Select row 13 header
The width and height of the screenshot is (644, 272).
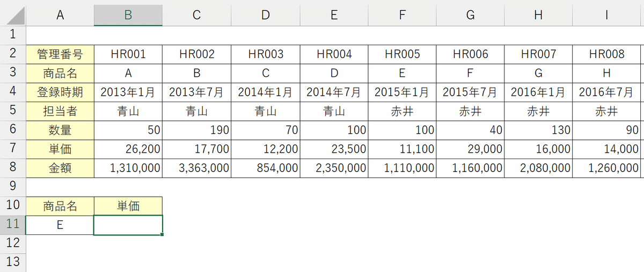[13, 262]
